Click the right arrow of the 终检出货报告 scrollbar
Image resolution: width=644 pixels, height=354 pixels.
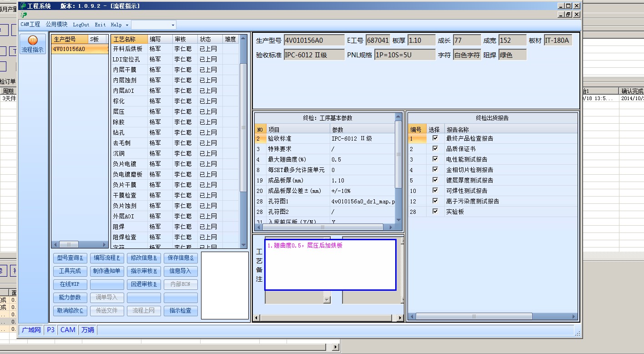(x=574, y=316)
